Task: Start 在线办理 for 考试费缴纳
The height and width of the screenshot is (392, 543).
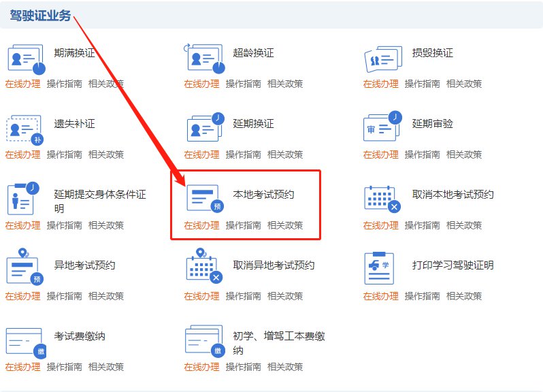Action: (x=22, y=367)
